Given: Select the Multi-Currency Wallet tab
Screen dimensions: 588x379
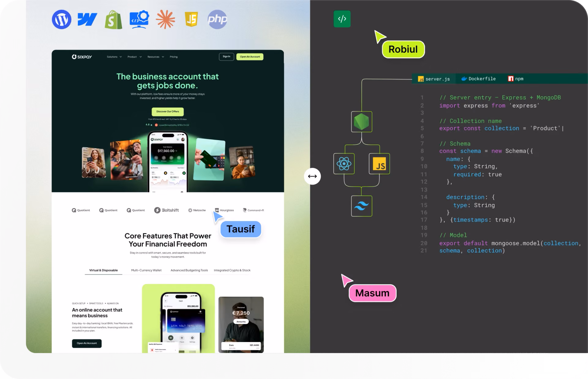Looking at the screenshot, I should coord(146,270).
